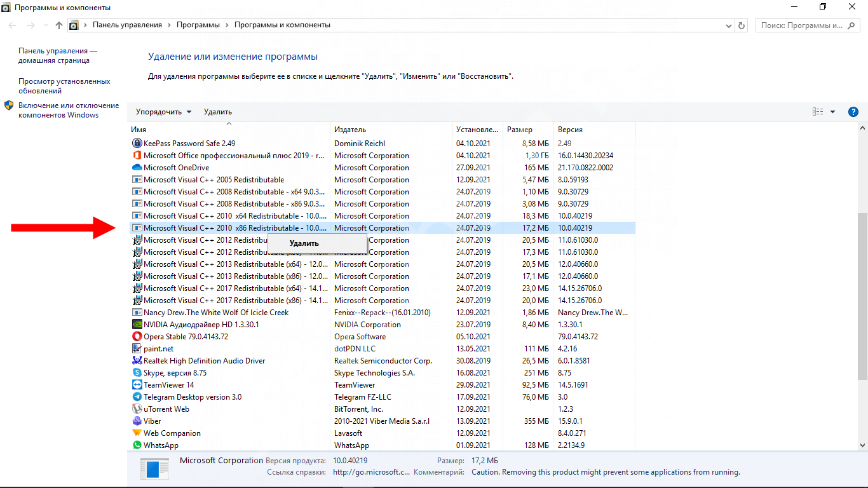Select Microsoft Visual C++ 2008 x64 row
Viewport: 868px width, 488px height.
(381, 192)
